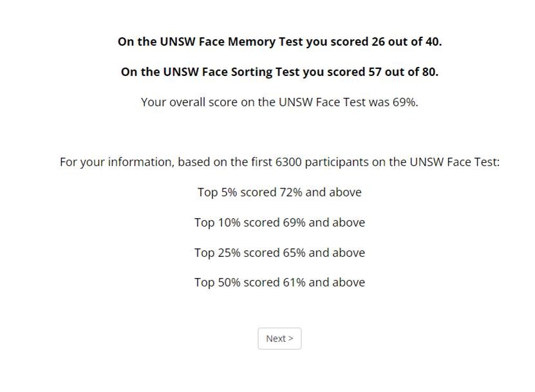
Task: Click the Next > button
Action: pyautogui.click(x=279, y=339)
